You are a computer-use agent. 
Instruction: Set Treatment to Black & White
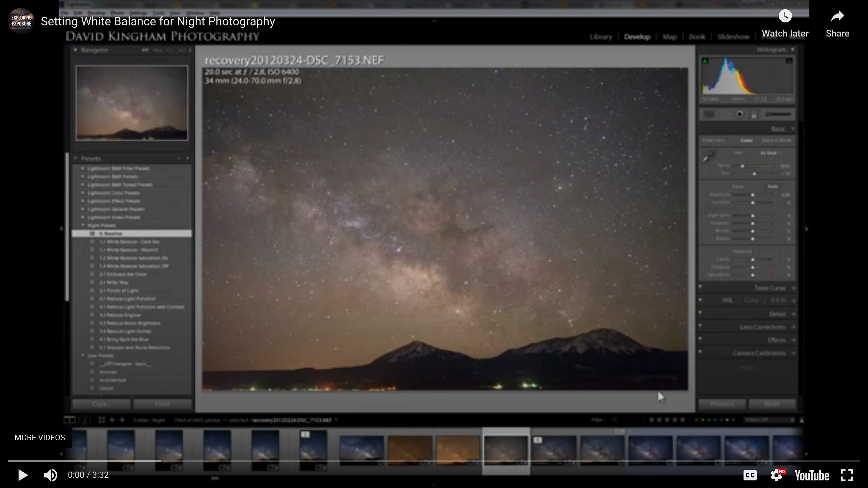point(776,141)
